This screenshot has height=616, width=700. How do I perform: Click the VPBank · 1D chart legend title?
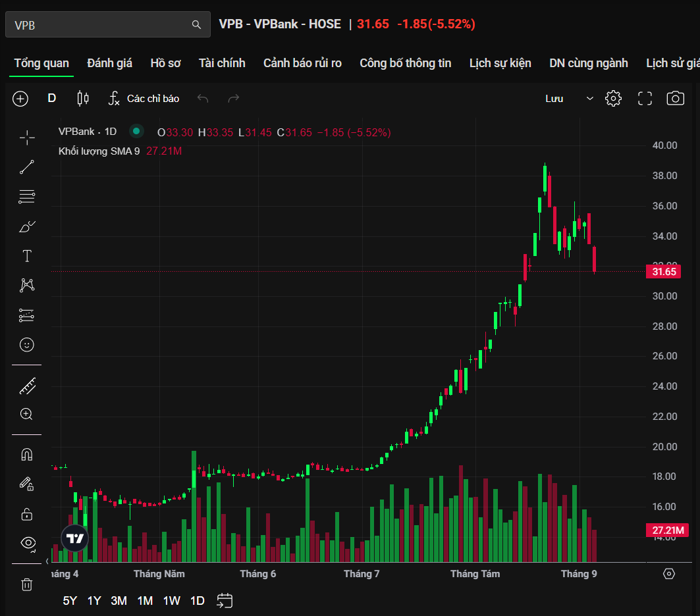[88, 132]
